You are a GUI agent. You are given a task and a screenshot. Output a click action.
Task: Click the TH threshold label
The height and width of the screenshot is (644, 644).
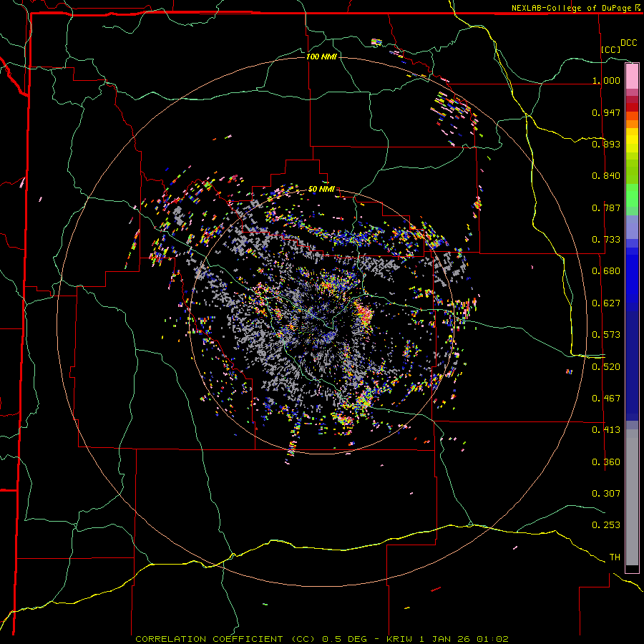pos(615,557)
